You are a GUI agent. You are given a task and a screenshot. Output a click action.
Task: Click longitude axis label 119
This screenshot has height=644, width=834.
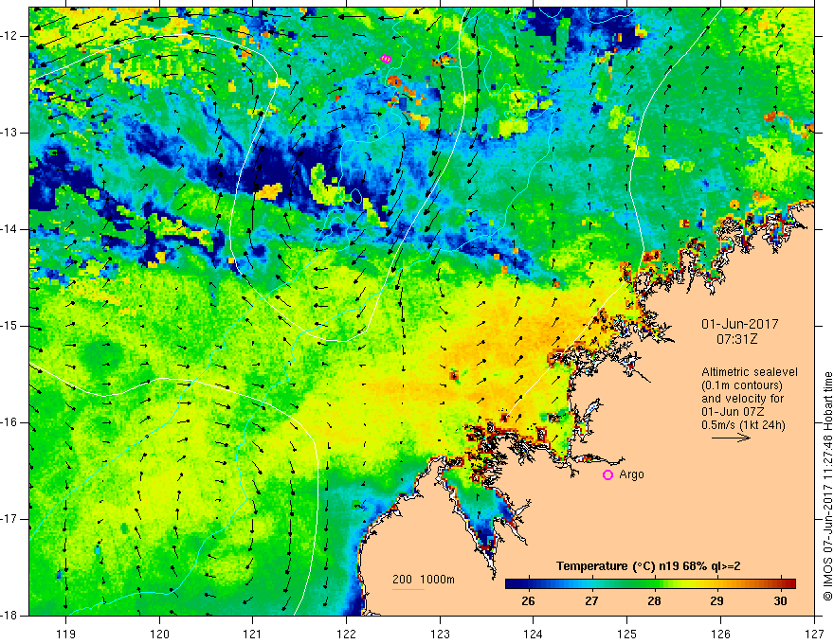tap(66, 634)
